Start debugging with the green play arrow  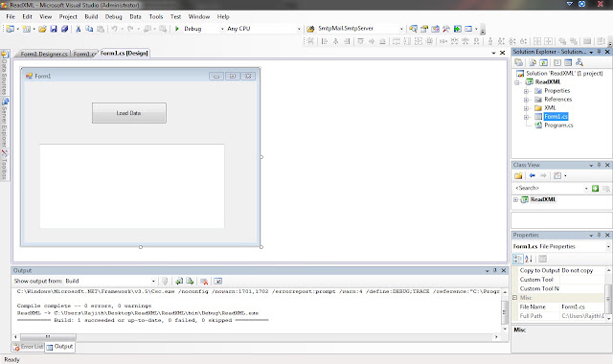click(176, 29)
